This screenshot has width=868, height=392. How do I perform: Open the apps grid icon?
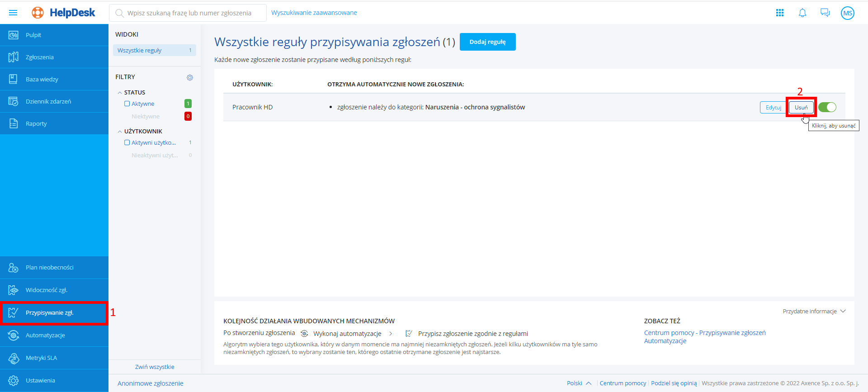[x=779, y=13]
